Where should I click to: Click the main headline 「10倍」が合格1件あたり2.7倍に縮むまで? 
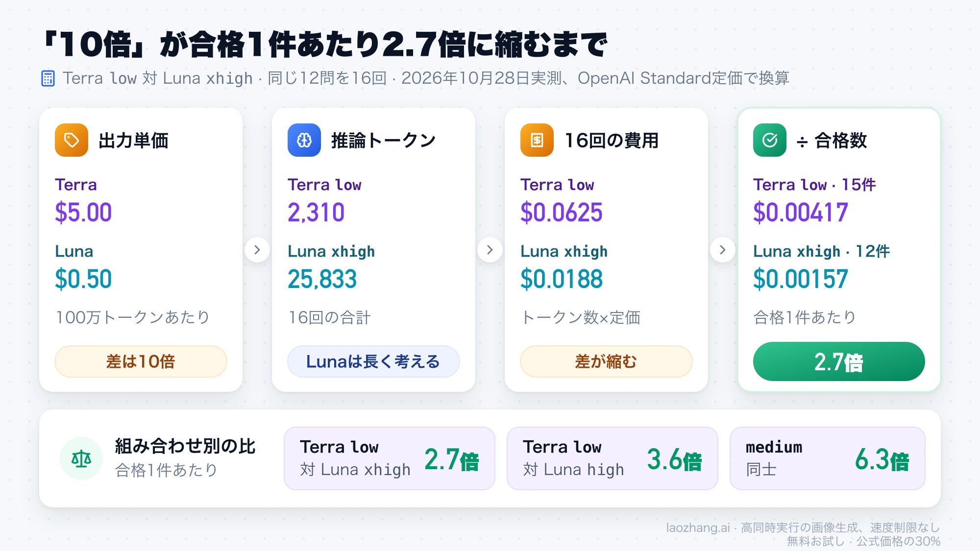click(x=326, y=44)
